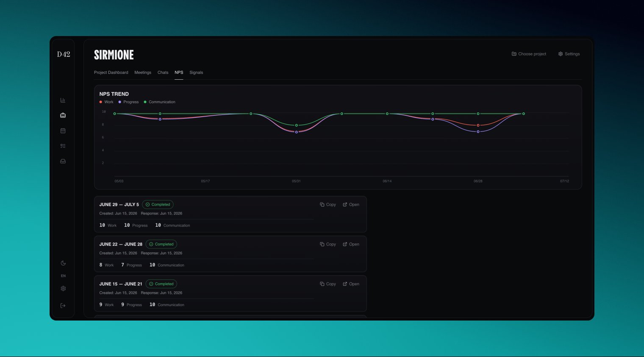644x357 pixels.
Task: Click the logout icon in sidebar
Action: coord(63,305)
